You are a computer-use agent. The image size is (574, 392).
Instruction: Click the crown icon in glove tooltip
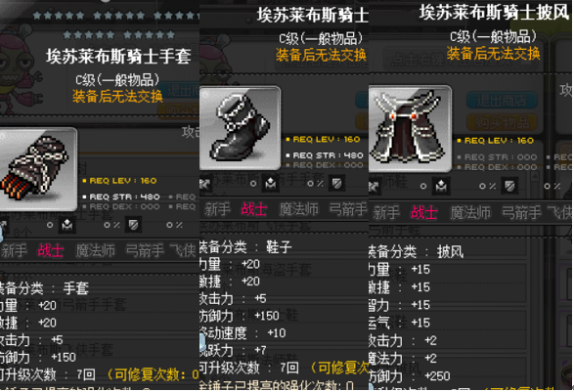(x=67, y=225)
